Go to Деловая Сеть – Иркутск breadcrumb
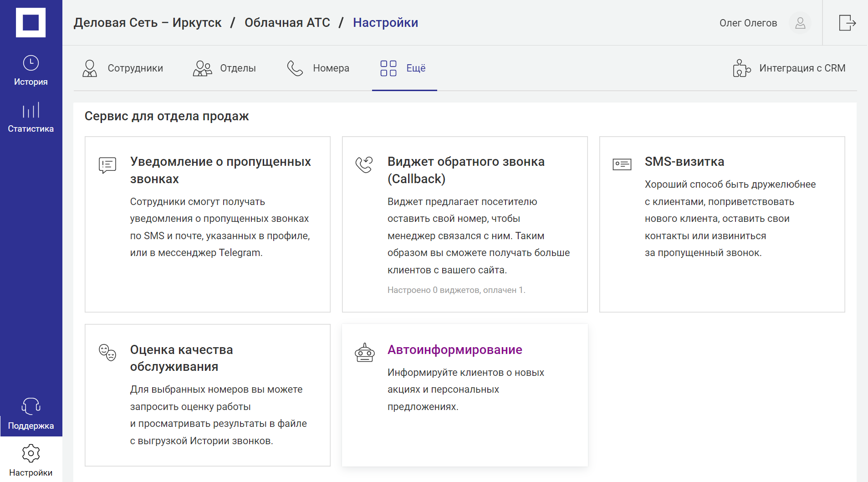The width and height of the screenshot is (868, 482). [x=148, y=23]
